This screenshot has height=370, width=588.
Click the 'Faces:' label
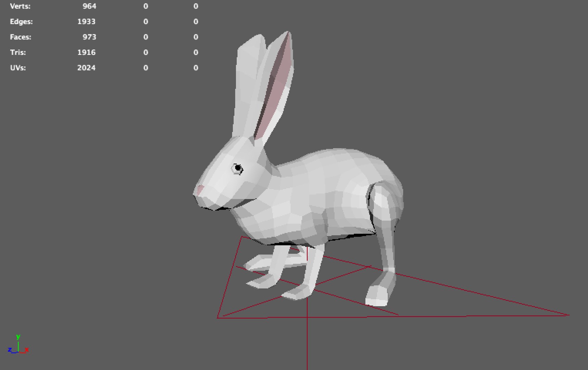pos(21,37)
